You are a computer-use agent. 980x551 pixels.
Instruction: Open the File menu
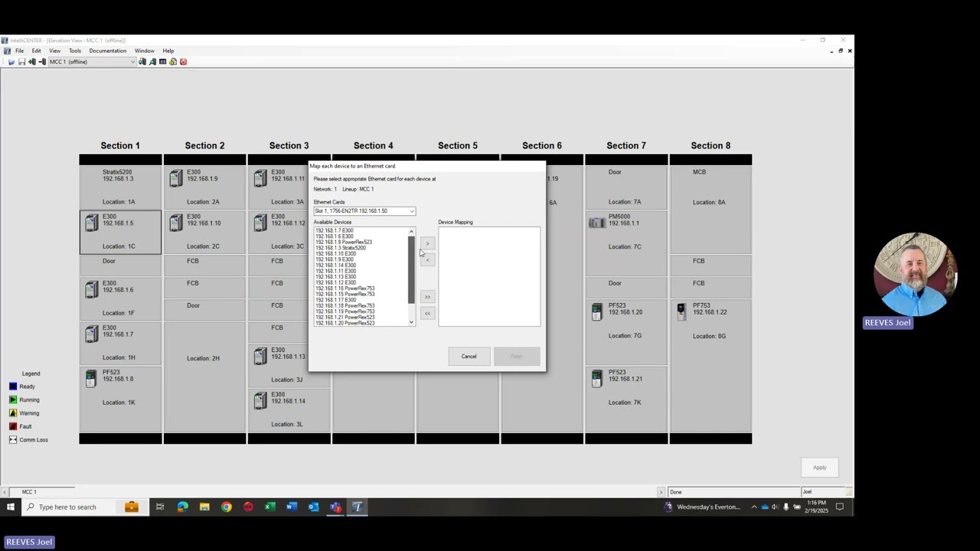click(x=19, y=51)
